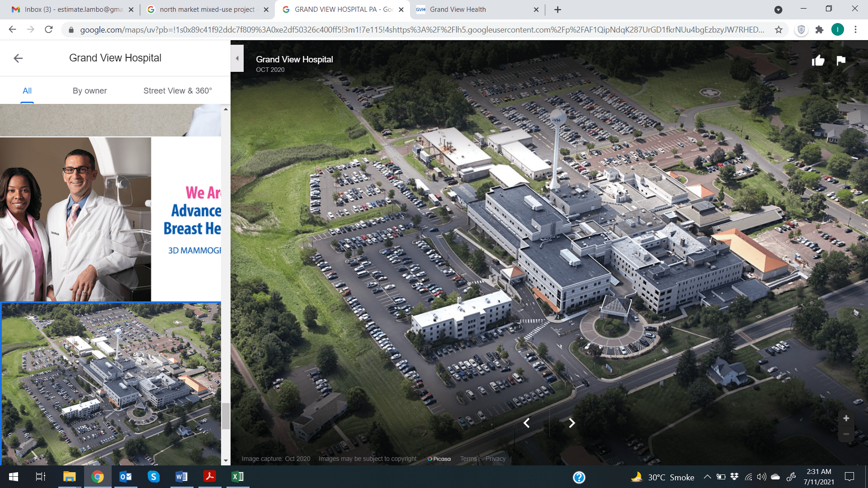
Task: Open the browser download status dropdown
Action: click(x=778, y=9)
